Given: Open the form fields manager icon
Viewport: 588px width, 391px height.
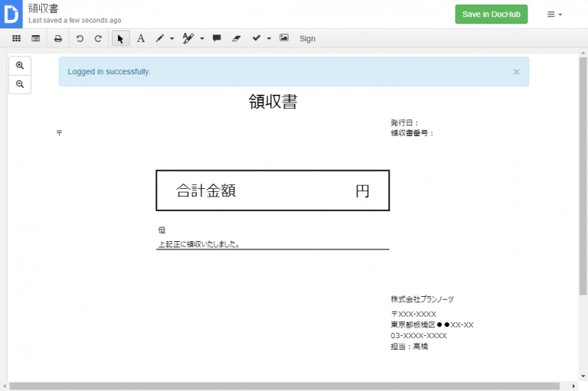Looking at the screenshot, I should pos(36,38).
